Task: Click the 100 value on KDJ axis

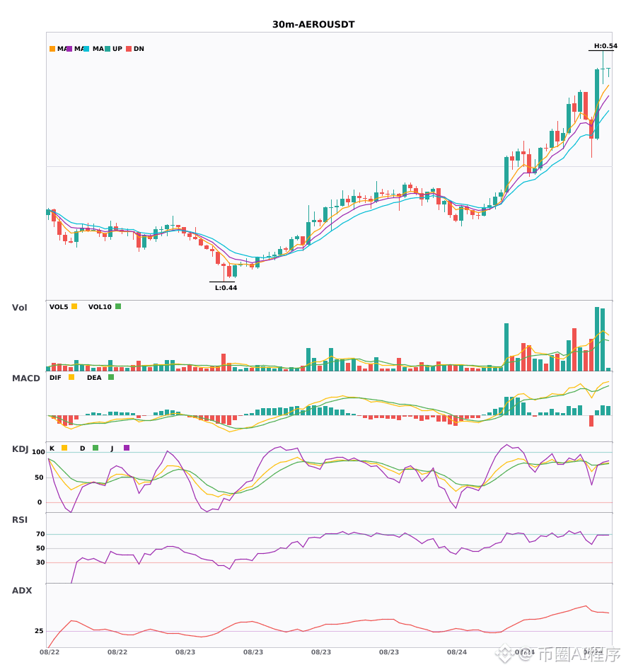Action: [38, 452]
